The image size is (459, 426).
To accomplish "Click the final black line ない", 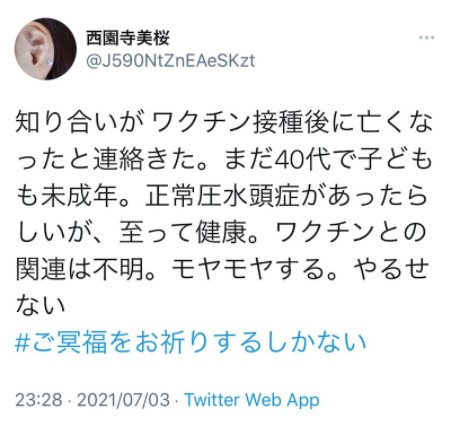I will click(40, 305).
